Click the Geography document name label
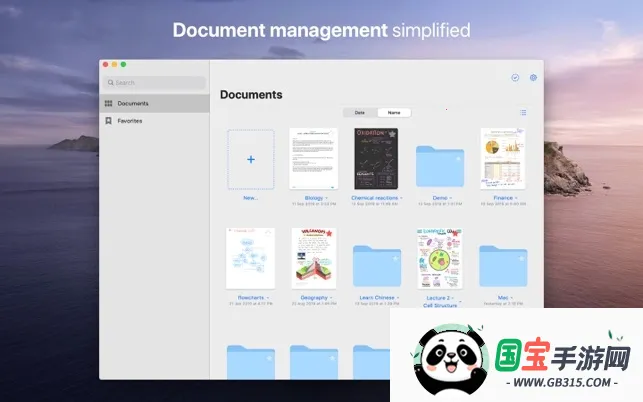Screen dimensions: 643x402 click(x=314, y=297)
